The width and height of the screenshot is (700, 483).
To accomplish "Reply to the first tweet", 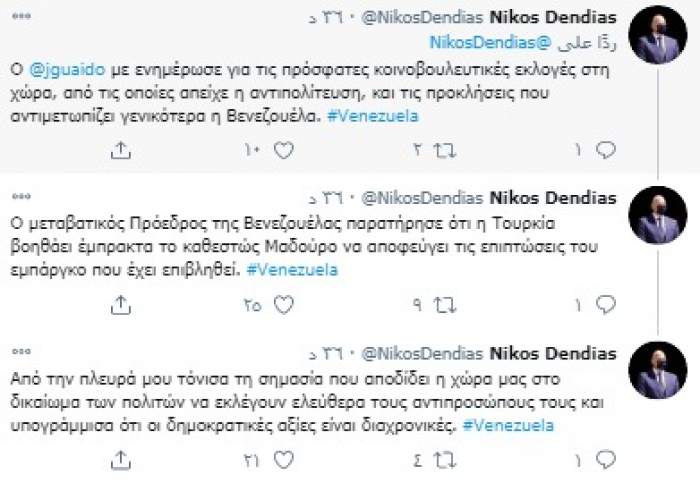I will (606, 151).
